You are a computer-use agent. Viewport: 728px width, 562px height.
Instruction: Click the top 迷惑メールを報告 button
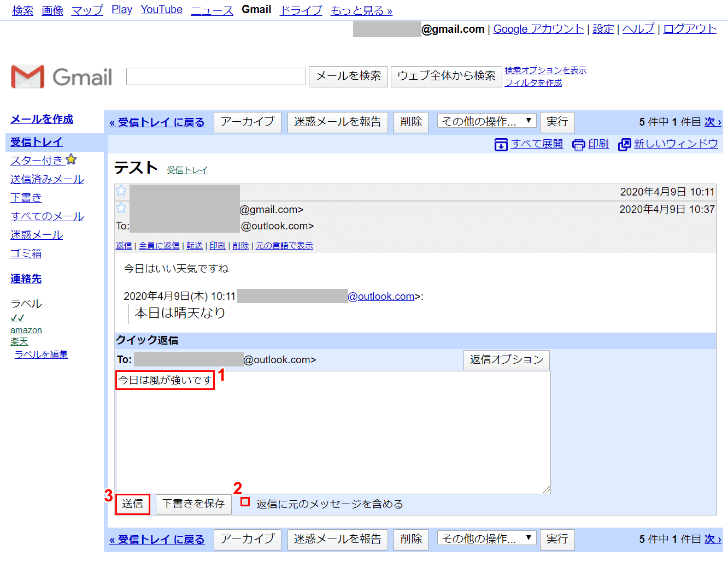click(338, 122)
